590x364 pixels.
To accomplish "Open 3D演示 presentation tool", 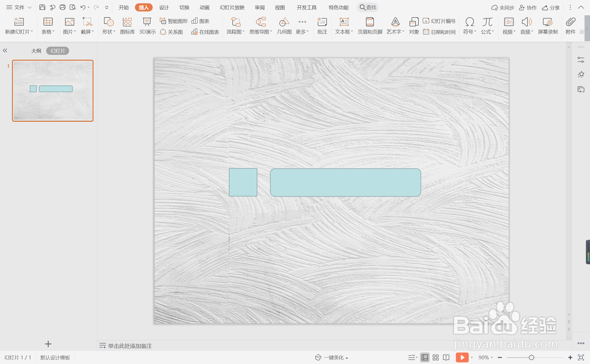I will 147,26.
